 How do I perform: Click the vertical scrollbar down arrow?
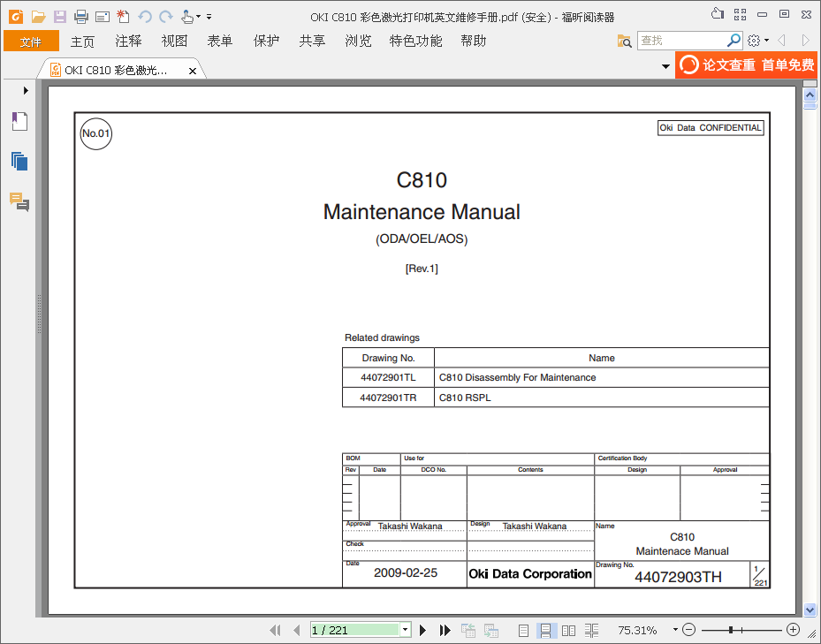tap(810, 610)
